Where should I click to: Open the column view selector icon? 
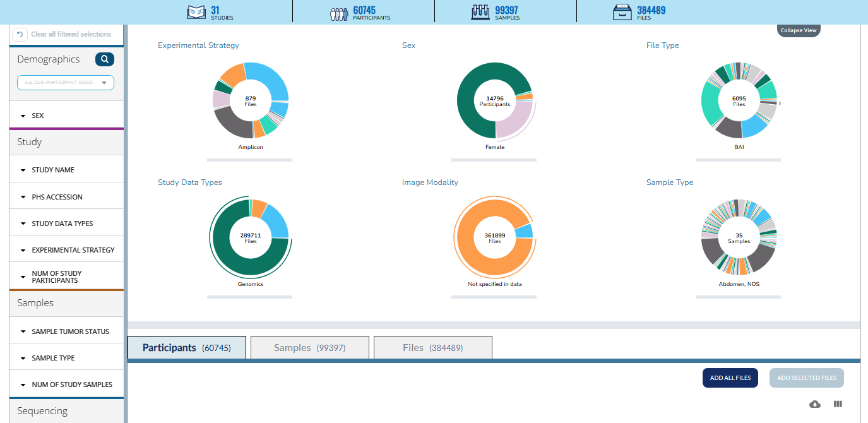pos(838,404)
